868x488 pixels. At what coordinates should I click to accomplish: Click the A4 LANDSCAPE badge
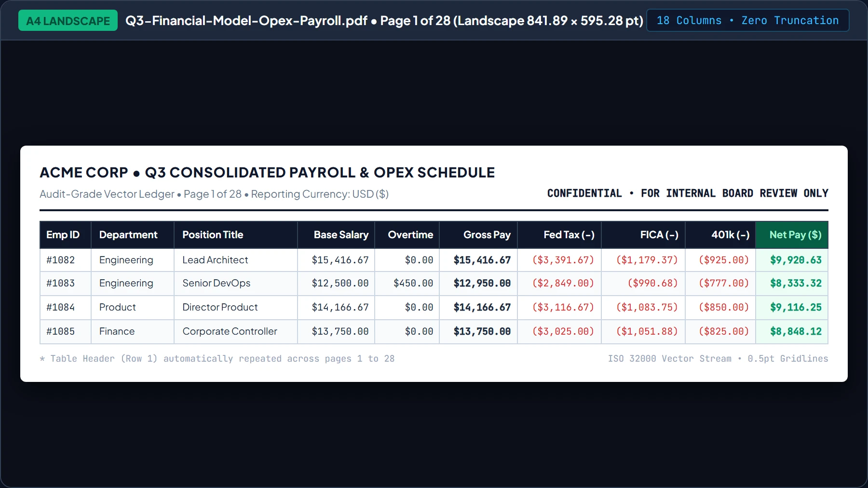pos(68,21)
